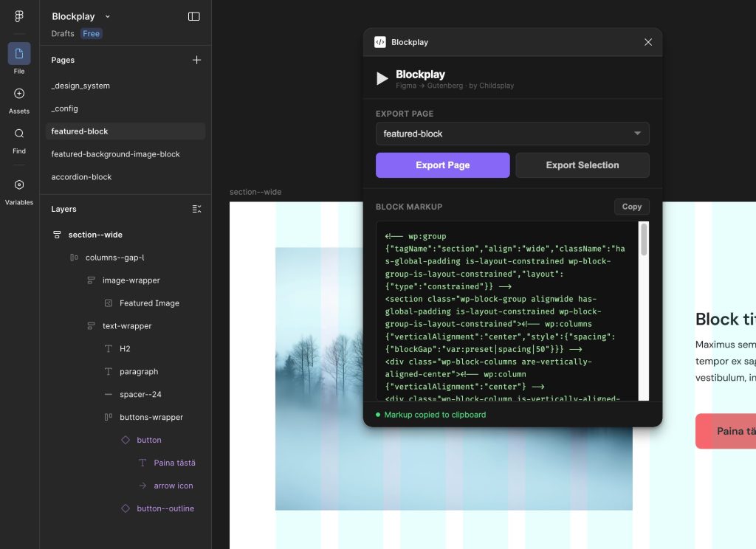This screenshot has height=549, width=756.
Task: Click the Find search icon
Action: click(19, 134)
